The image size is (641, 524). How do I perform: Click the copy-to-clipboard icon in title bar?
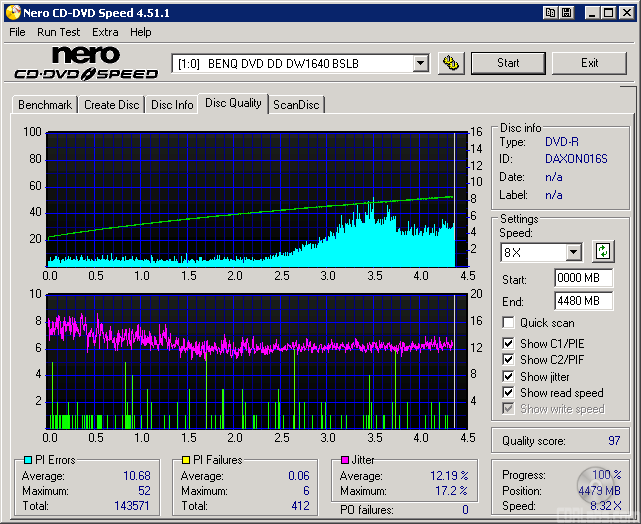click(x=551, y=12)
